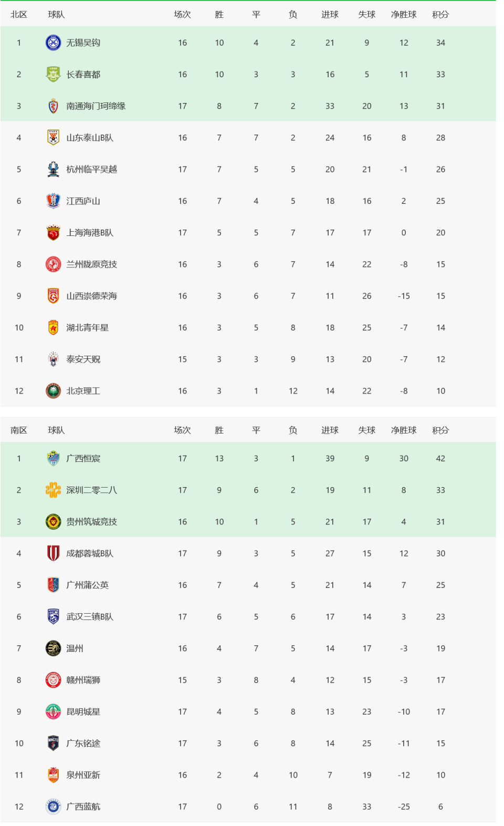Screen dimensions: 504x826
Task: Click the 净胜球 header in 南区 table
Action: point(404,430)
